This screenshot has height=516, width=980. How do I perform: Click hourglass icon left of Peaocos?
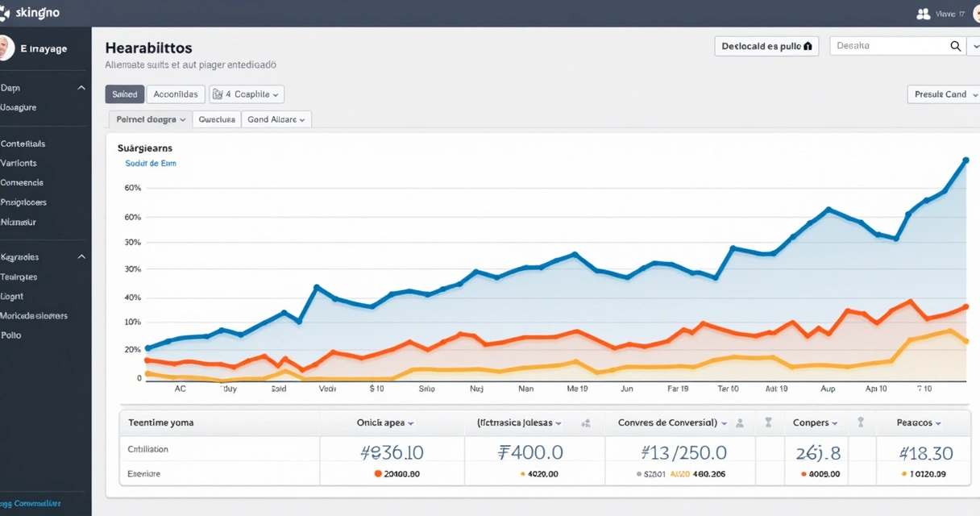[x=861, y=422]
